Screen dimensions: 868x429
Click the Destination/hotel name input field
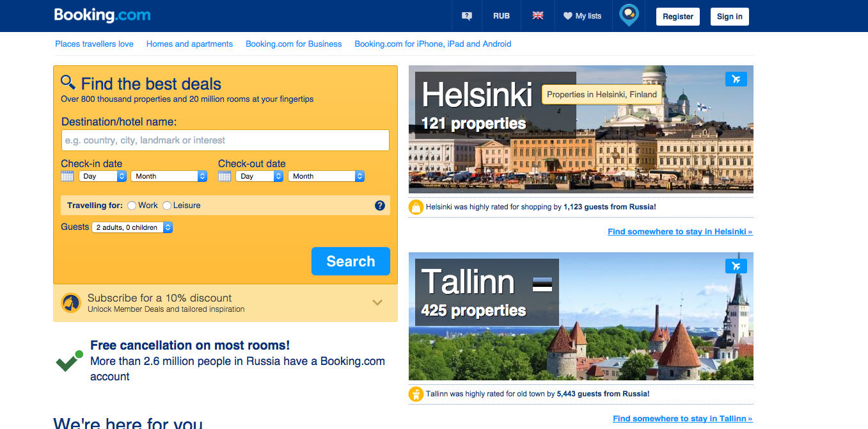[225, 140]
